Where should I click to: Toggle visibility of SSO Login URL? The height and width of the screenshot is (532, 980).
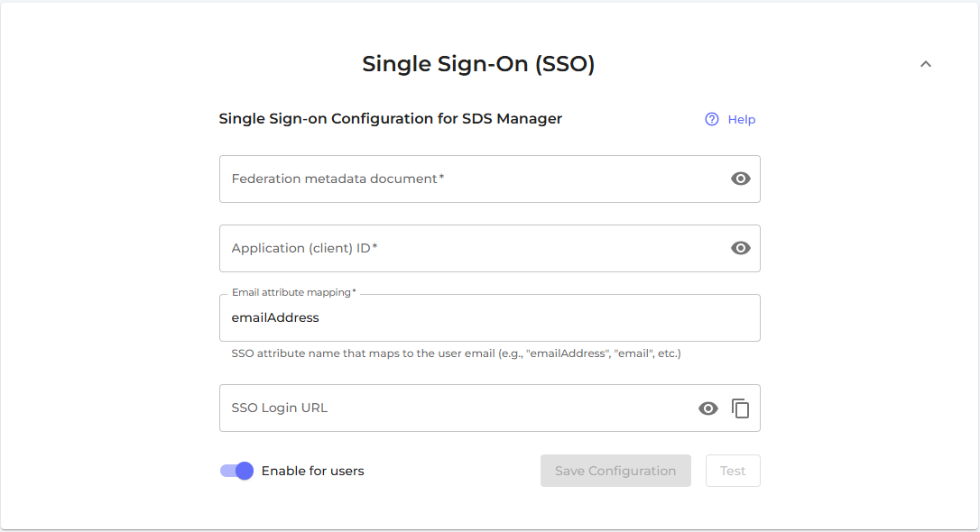pyautogui.click(x=708, y=408)
